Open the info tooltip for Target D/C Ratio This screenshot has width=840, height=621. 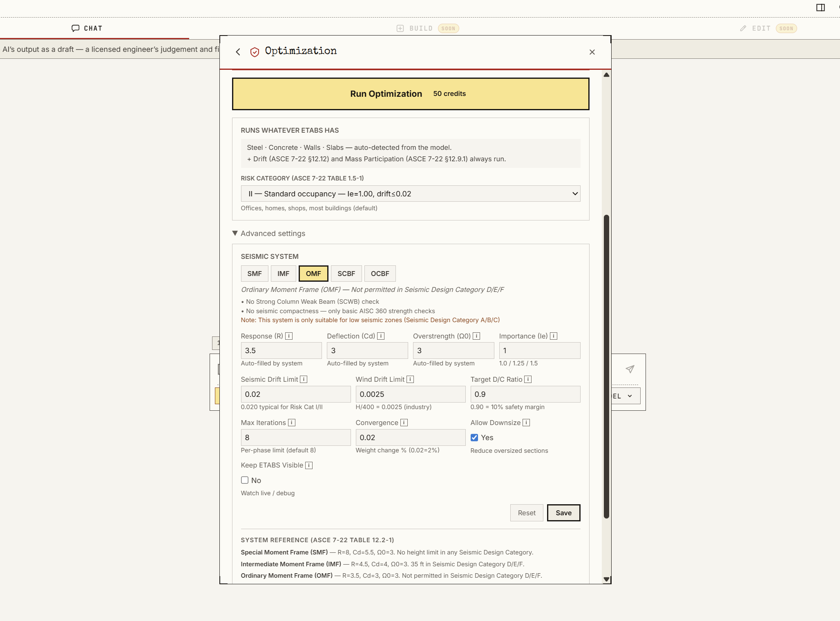(x=527, y=379)
